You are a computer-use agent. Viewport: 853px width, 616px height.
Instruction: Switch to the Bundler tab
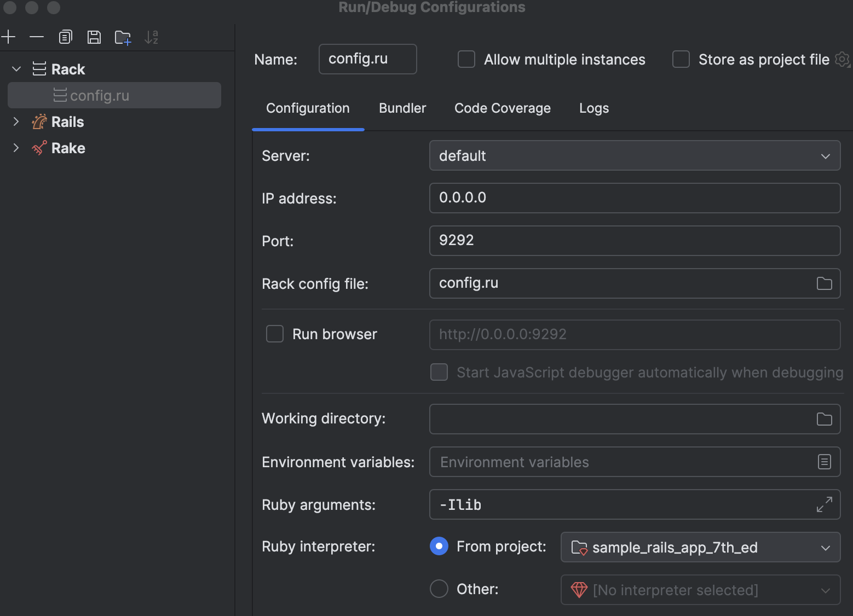point(402,108)
